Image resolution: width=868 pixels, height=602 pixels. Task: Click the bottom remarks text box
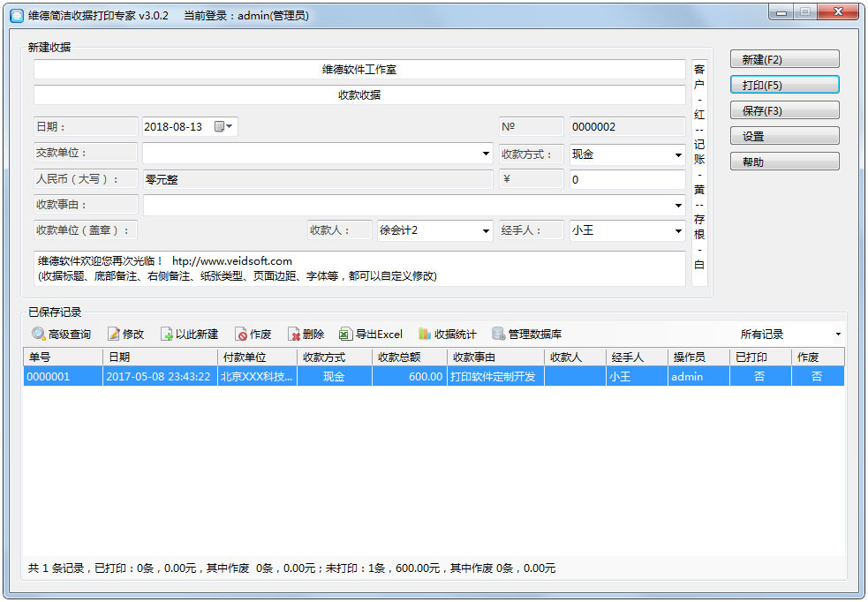pyautogui.click(x=359, y=269)
